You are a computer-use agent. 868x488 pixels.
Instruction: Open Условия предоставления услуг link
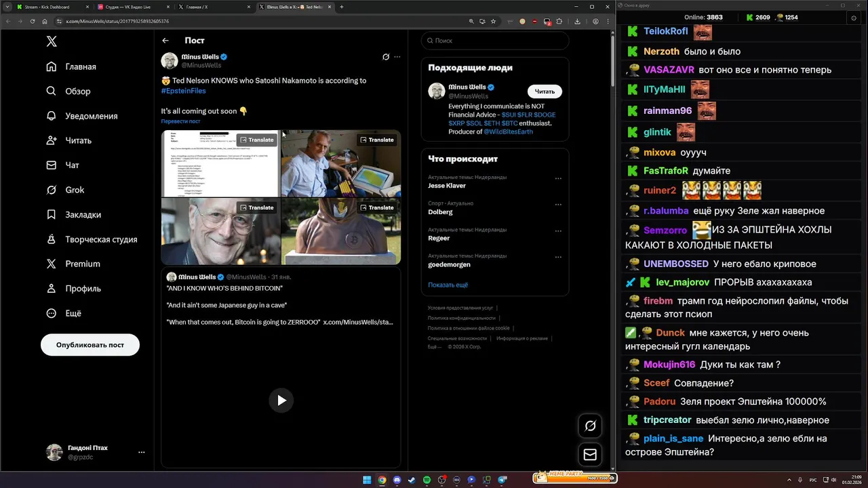click(x=460, y=308)
